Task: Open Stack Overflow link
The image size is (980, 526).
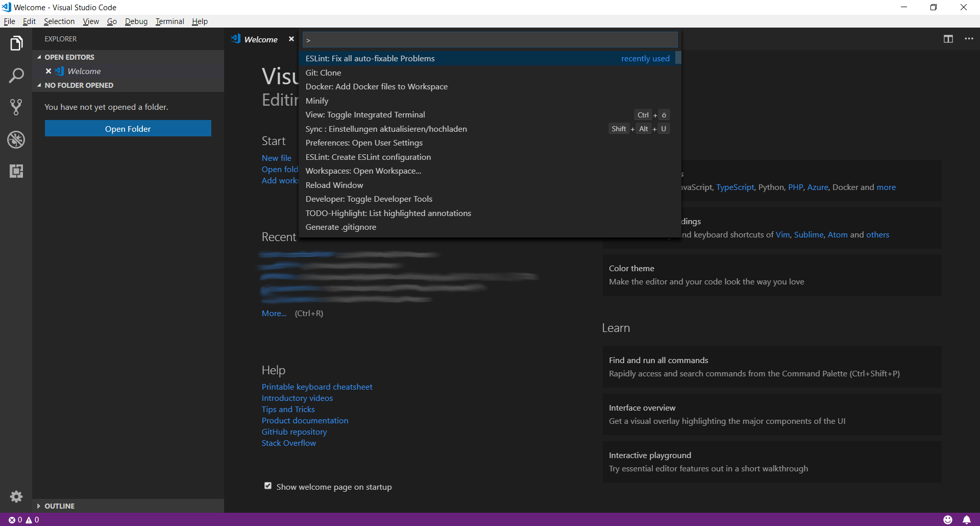Action: pos(289,443)
